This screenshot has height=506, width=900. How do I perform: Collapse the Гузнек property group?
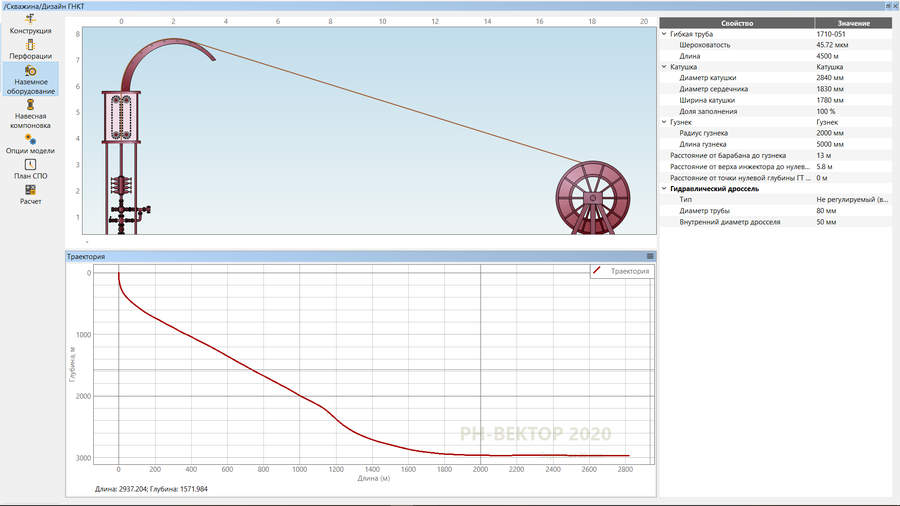click(664, 122)
